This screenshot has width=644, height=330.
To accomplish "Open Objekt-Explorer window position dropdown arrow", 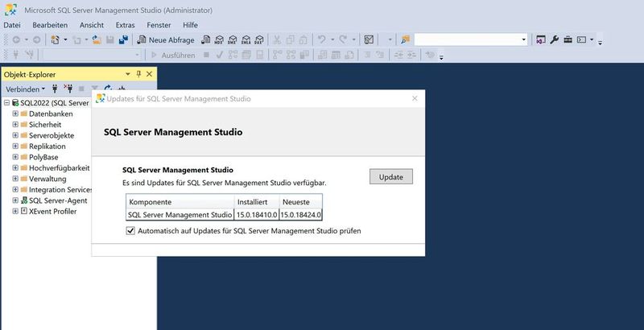I will (x=128, y=74).
